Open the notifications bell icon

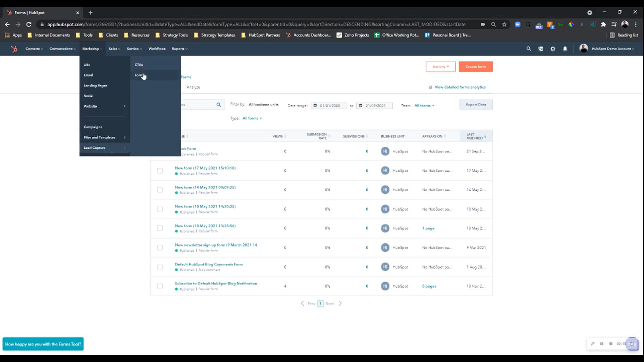point(565,49)
